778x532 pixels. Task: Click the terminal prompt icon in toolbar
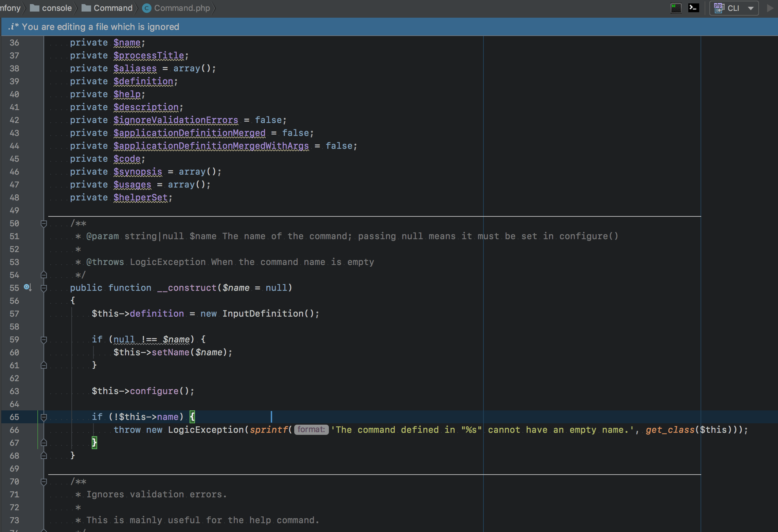pos(693,8)
